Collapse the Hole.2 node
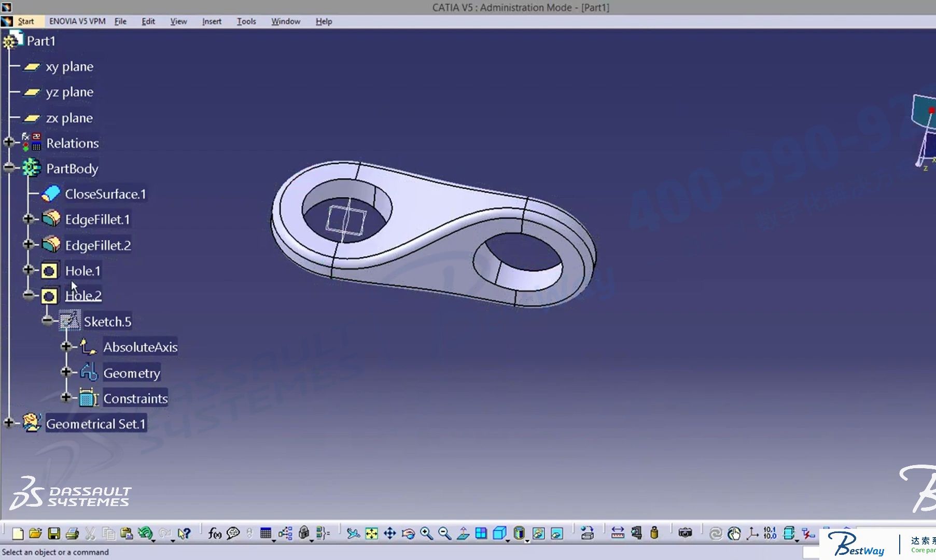Image resolution: width=936 pixels, height=560 pixels. (29, 295)
